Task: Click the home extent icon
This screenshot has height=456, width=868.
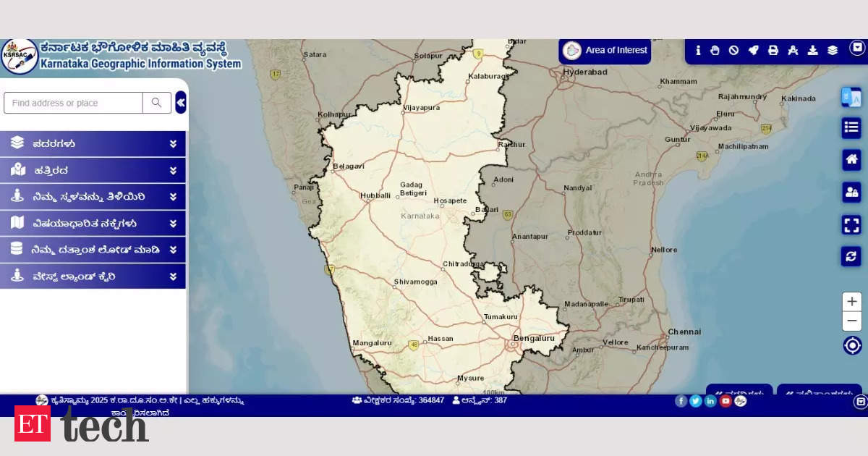Action: coord(851,160)
